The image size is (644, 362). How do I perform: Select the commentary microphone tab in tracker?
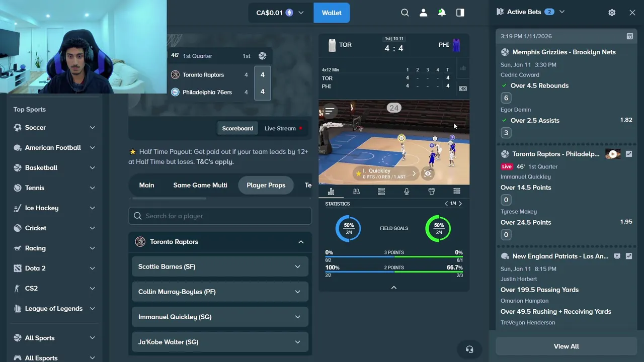pos(407,191)
